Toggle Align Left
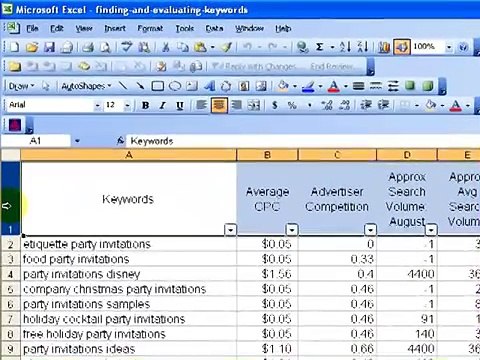The height and width of the screenshot is (360, 480). coord(201,105)
